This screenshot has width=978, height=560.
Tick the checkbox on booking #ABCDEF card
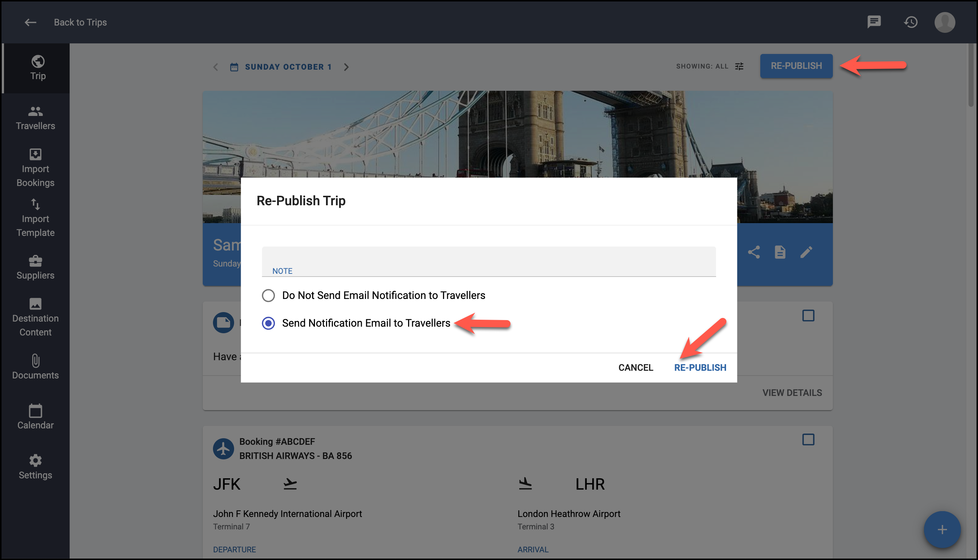pos(808,439)
